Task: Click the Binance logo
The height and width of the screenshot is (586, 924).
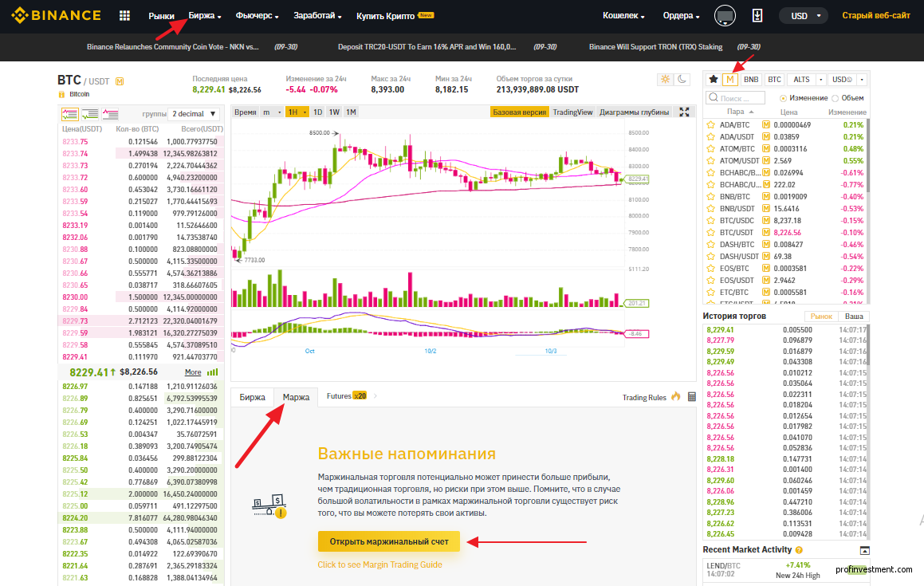Action: pyautogui.click(x=56, y=15)
